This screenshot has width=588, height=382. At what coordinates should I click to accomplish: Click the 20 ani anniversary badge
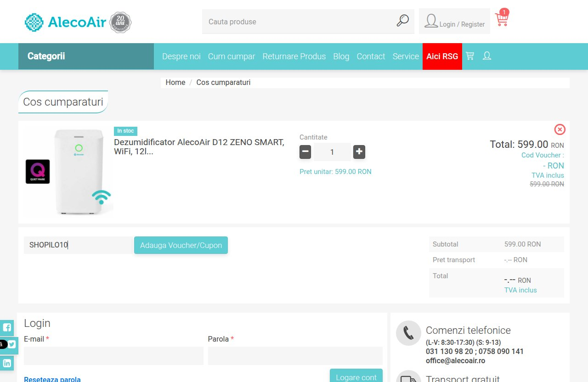coord(121,22)
